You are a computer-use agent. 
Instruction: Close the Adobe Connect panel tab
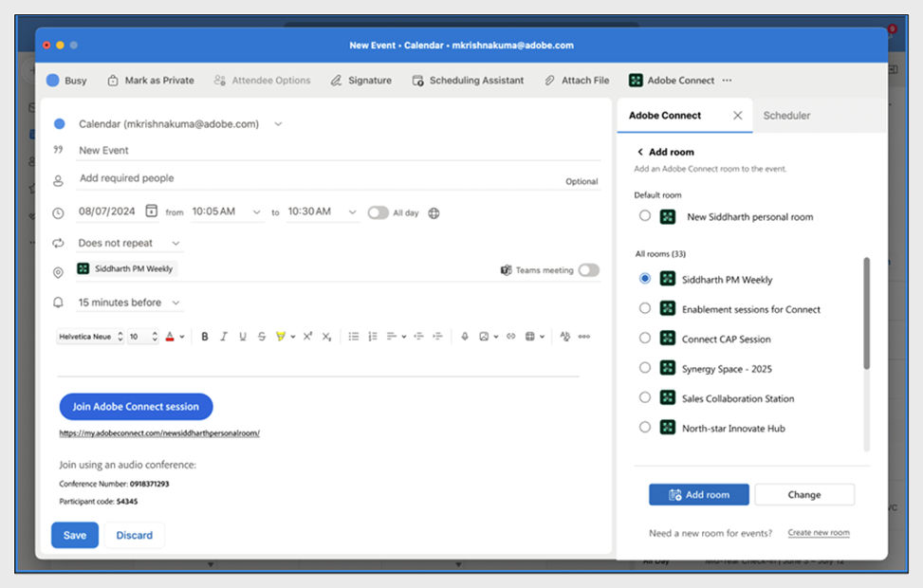(x=738, y=116)
